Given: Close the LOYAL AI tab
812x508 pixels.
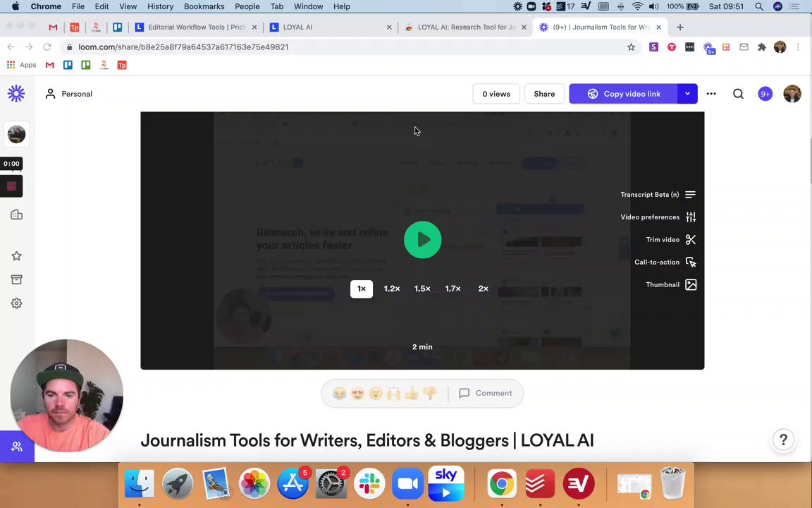Looking at the screenshot, I should pos(389,27).
